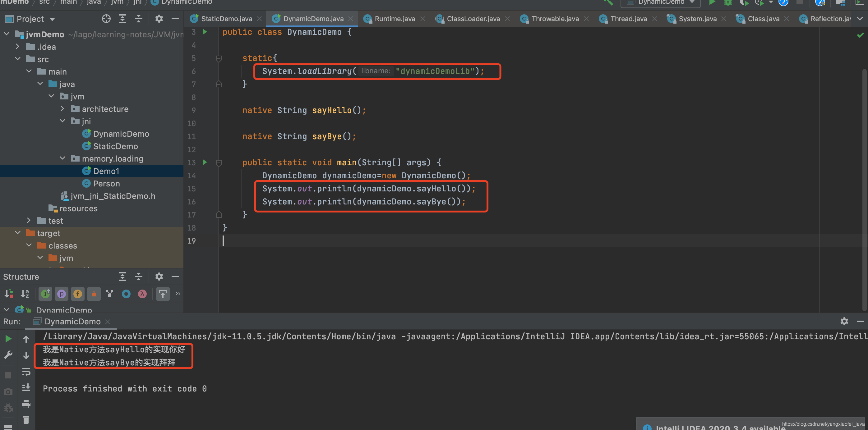Open the Project view dropdown
Viewport: 868px width, 430px height.
[x=52, y=19]
